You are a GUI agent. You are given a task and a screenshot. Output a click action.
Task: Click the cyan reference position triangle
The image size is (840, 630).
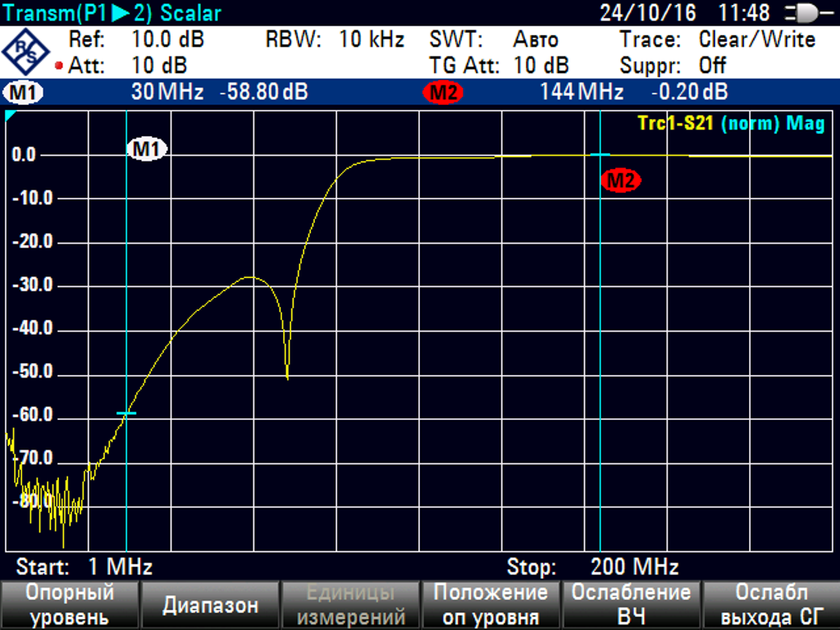[11, 116]
